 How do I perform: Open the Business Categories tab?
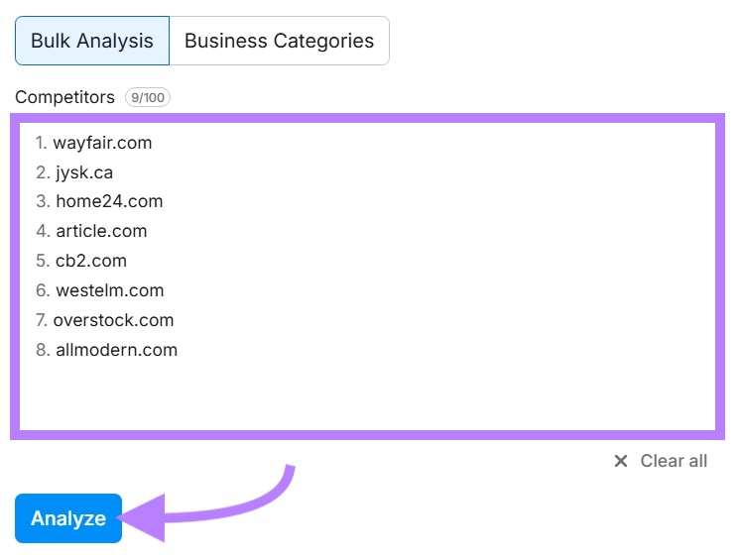tap(279, 41)
